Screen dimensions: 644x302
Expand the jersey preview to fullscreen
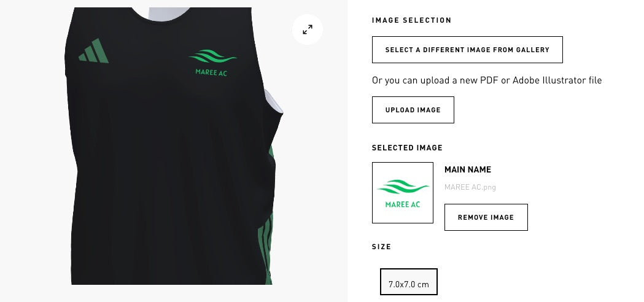pos(307,29)
